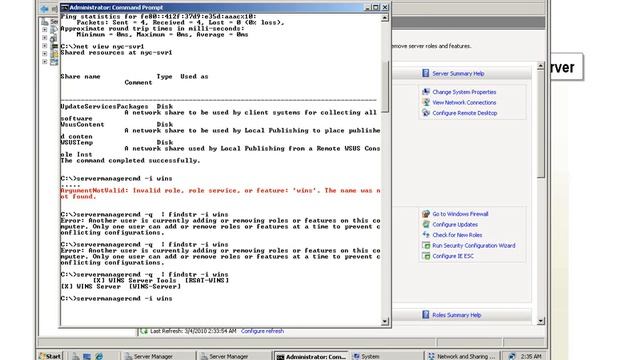
Task: Click the Server Manager pane scroll-up arrow
Action: coord(541,66)
